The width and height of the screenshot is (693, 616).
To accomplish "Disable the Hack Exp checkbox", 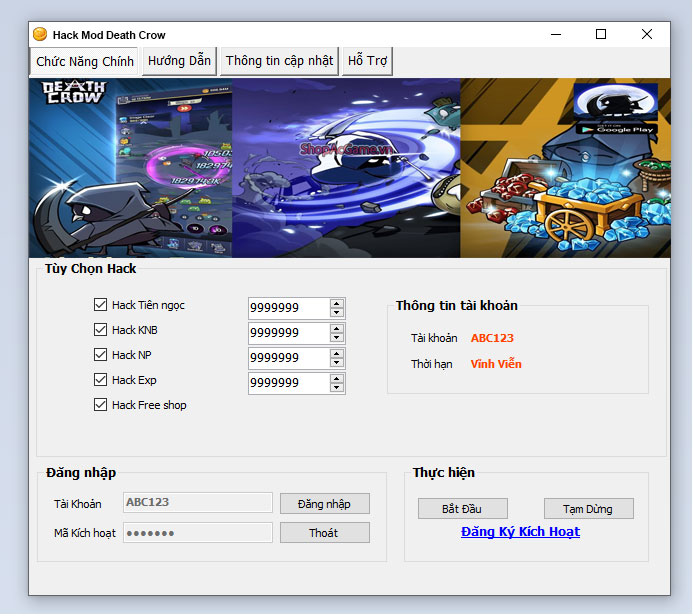I will pyautogui.click(x=100, y=380).
